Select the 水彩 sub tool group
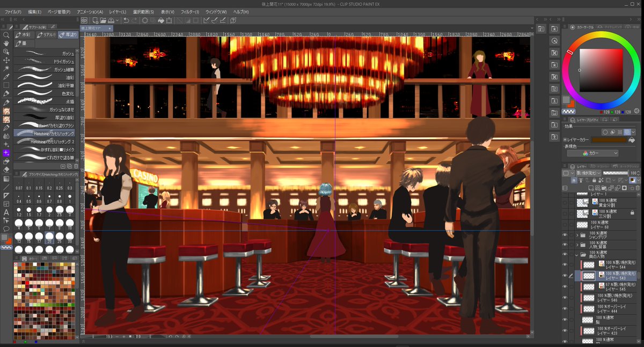This screenshot has width=644, height=347. [x=24, y=35]
